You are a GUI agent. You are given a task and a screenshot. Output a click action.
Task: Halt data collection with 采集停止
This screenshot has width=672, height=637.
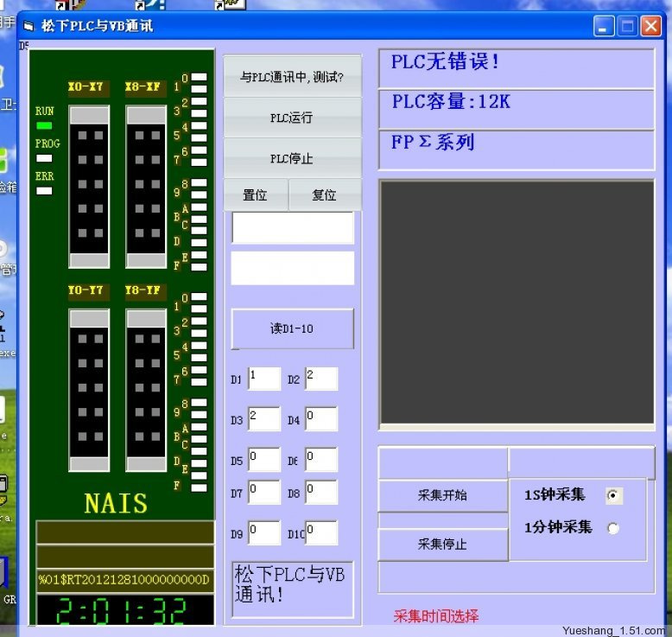pos(442,545)
